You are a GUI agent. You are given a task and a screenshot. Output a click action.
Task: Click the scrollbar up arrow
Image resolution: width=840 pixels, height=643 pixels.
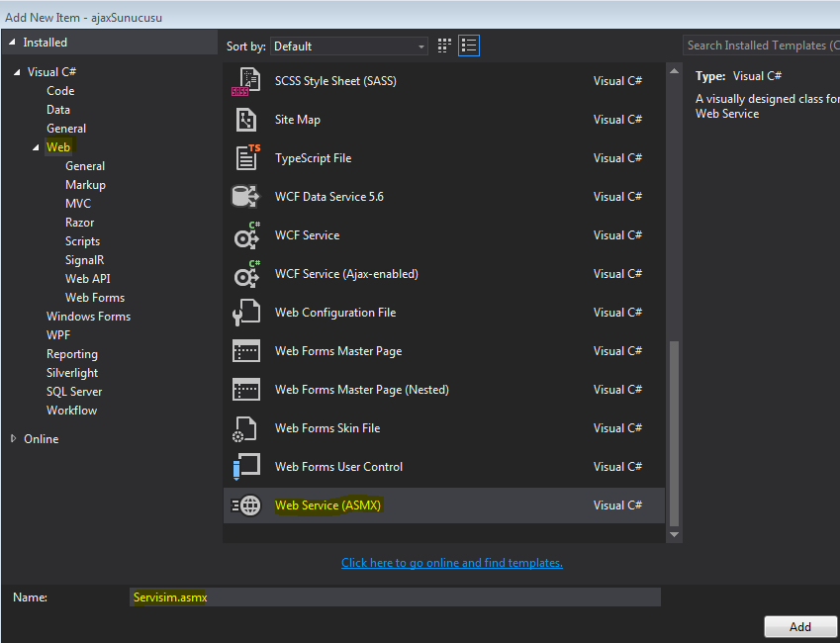[674, 71]
